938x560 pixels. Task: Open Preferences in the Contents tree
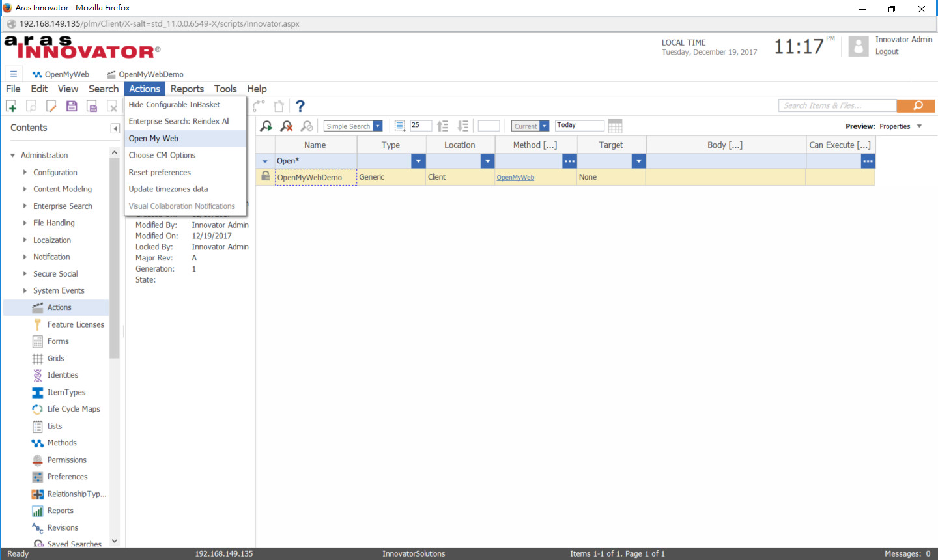67,477
